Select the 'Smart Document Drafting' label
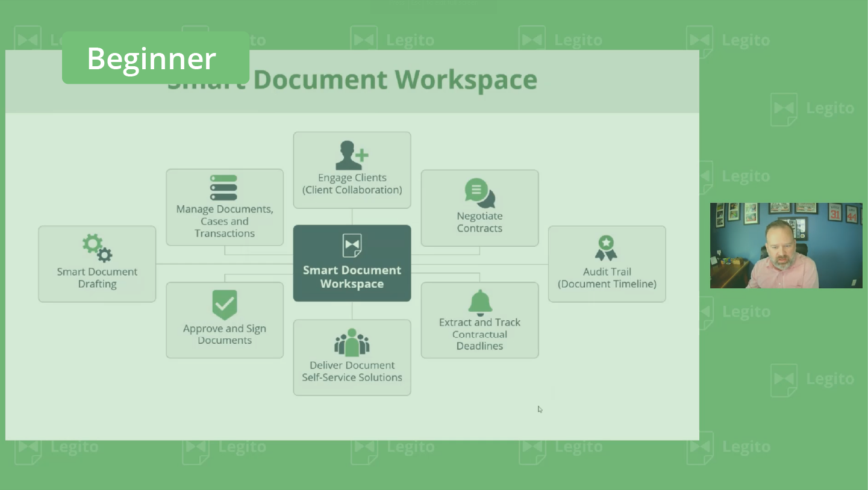Screen dimensions: 868x490 [x=97, y=278]
